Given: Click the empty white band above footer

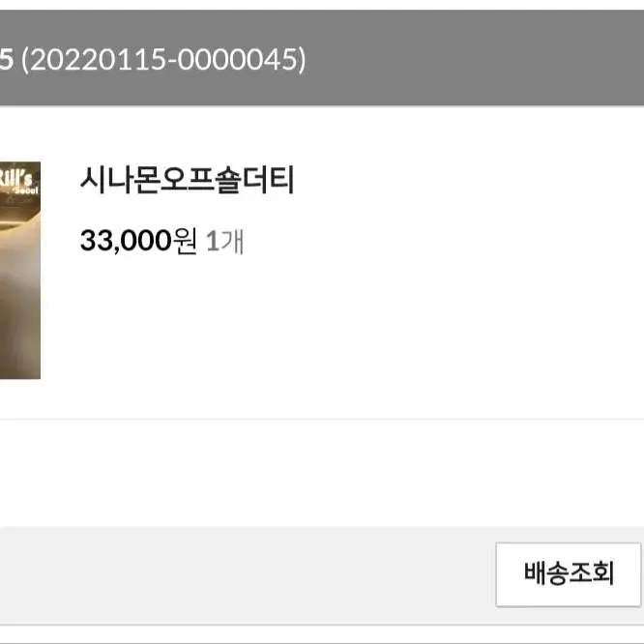Looking at the screenshot, I should tap(322, 473).
